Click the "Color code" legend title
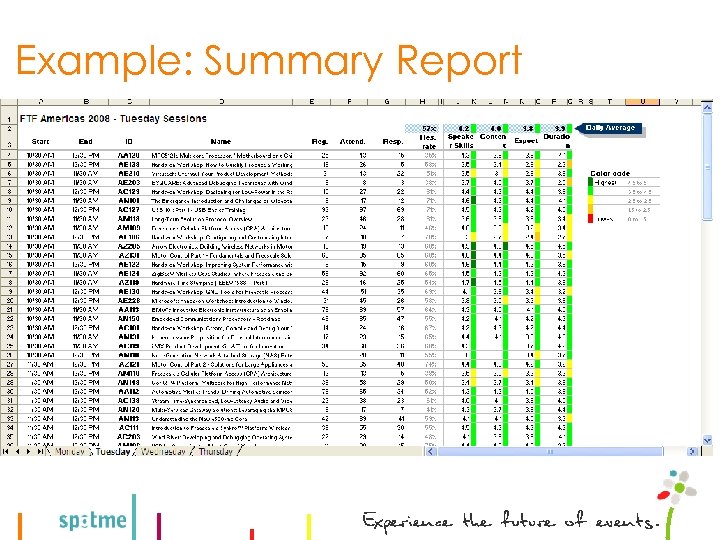720x540 pixels. click(x=610, y=173)
